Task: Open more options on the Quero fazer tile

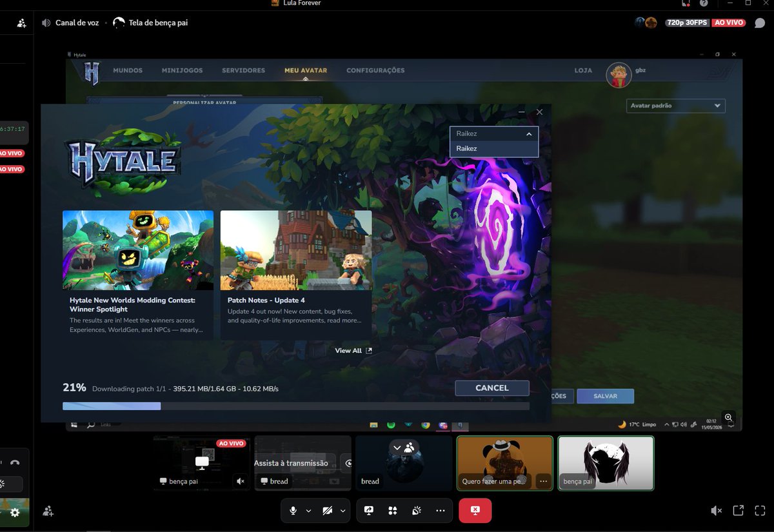Action: [543, 481]
